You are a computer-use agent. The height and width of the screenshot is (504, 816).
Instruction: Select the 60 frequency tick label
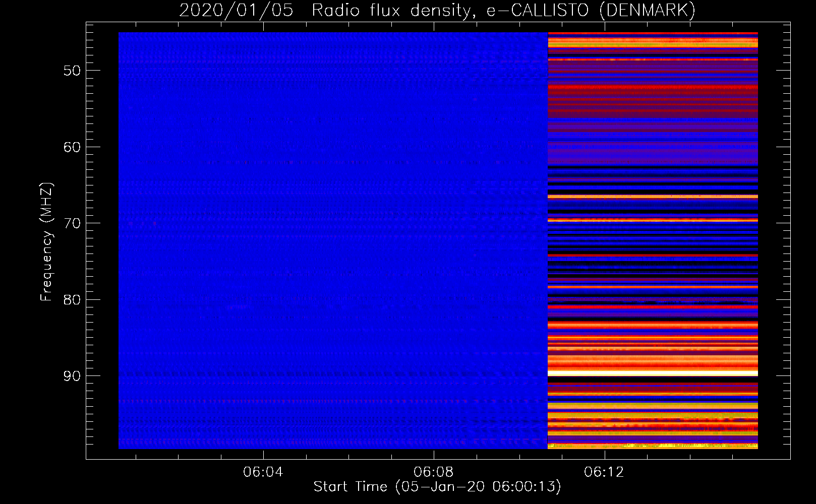point(72,147)
